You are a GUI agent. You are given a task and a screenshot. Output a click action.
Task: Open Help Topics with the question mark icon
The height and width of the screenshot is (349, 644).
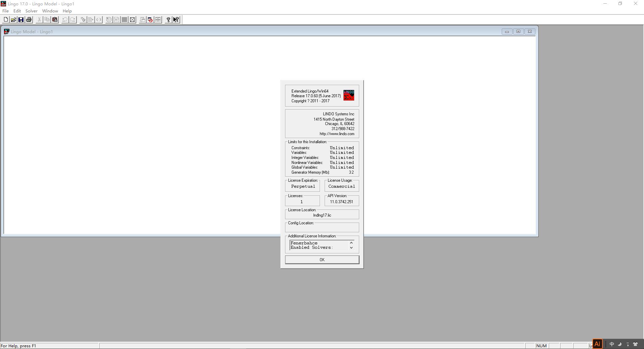pyautogui.click(x=168, y=20)
